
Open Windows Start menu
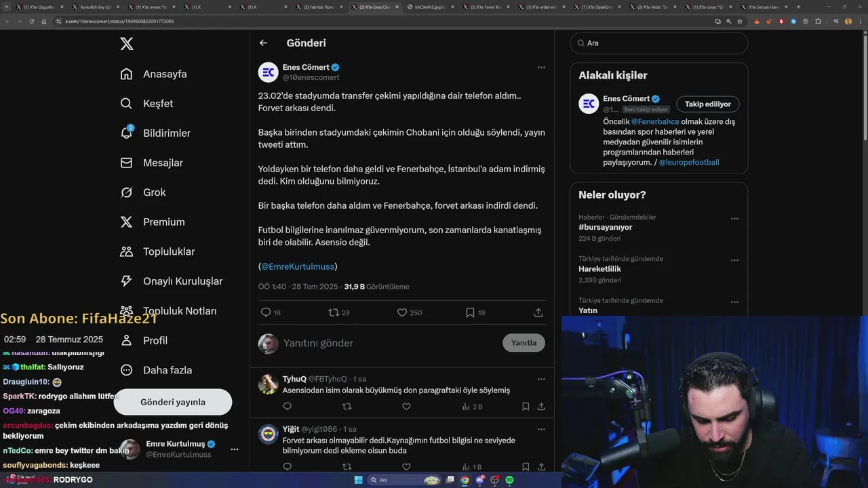pos(358,480)
